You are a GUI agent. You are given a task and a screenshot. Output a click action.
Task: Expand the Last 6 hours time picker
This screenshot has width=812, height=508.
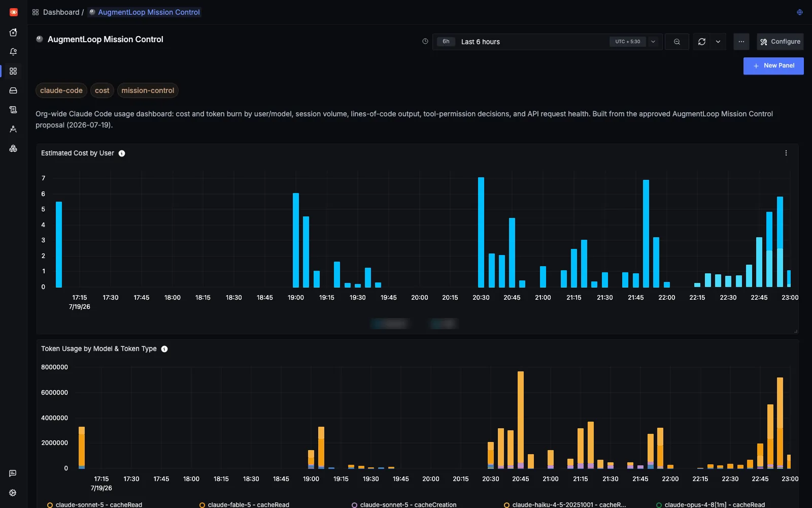653,42
